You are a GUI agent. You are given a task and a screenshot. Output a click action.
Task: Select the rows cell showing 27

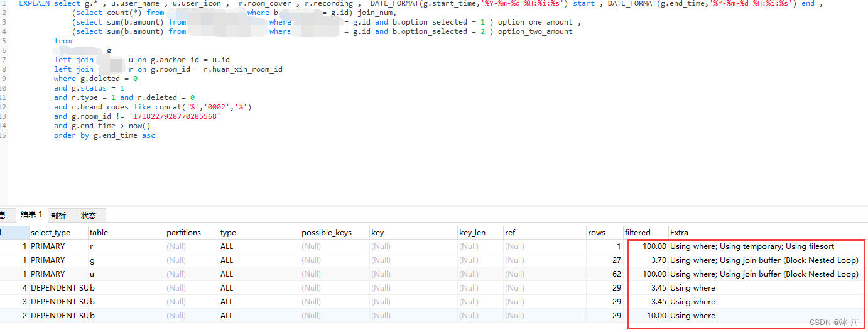pyautogui.click(x=616, y=260)
